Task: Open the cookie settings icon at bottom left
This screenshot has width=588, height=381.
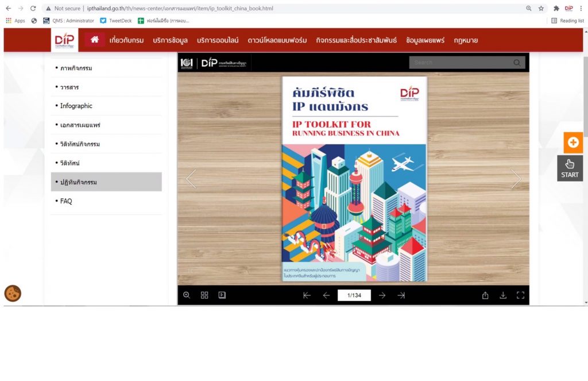Action: (x=13, y=293)
